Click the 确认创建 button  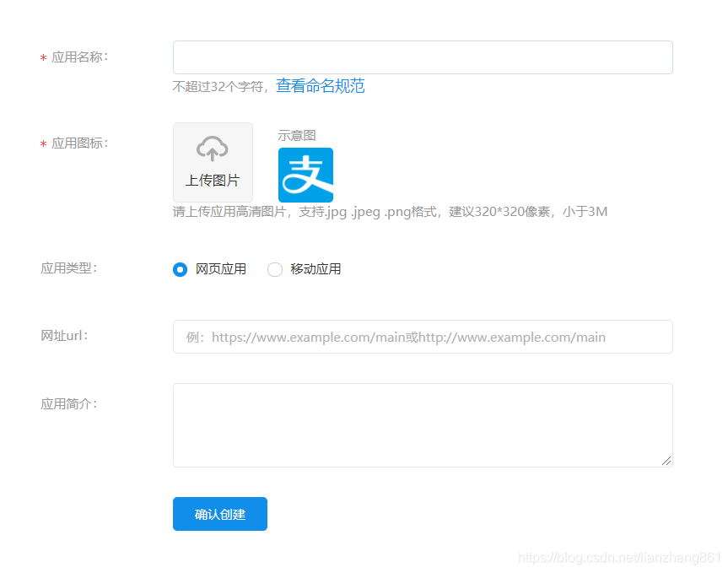tap(220, 514)
